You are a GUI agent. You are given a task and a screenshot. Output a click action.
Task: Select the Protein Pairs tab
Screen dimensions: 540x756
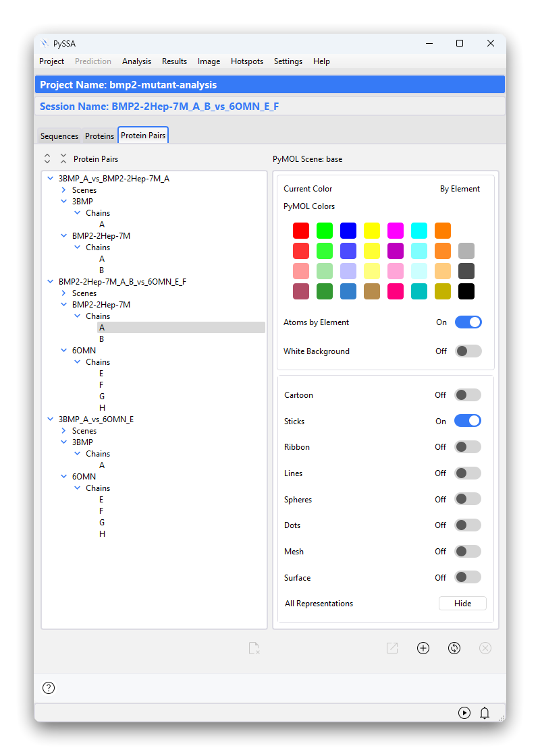143,135
